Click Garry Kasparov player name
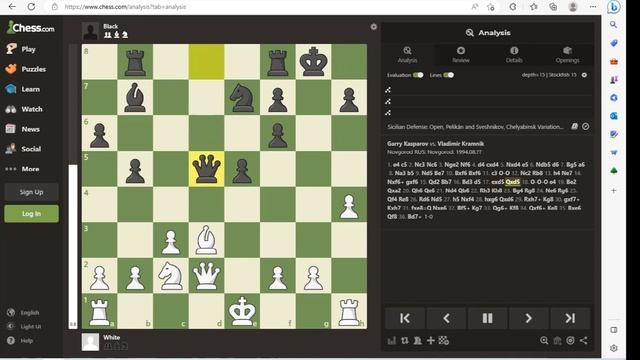The height and width of the screenshot is (360, 640). [407, 144]
